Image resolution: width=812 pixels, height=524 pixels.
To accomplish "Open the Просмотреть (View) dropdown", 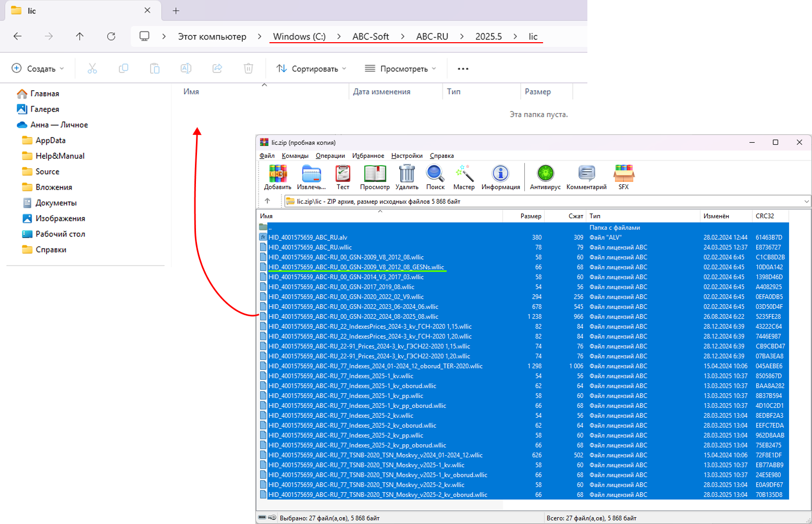I will tap(400, 69).
